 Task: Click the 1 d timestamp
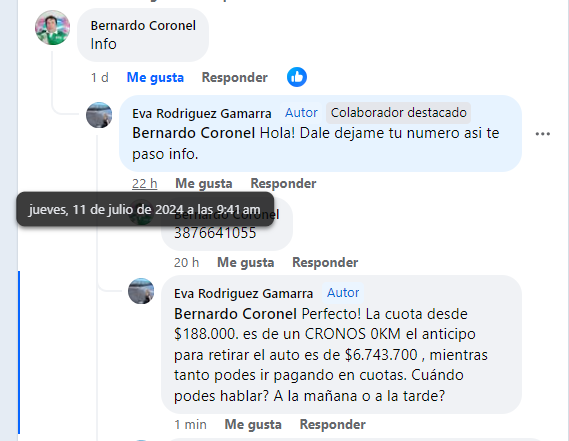coord(99,77)
